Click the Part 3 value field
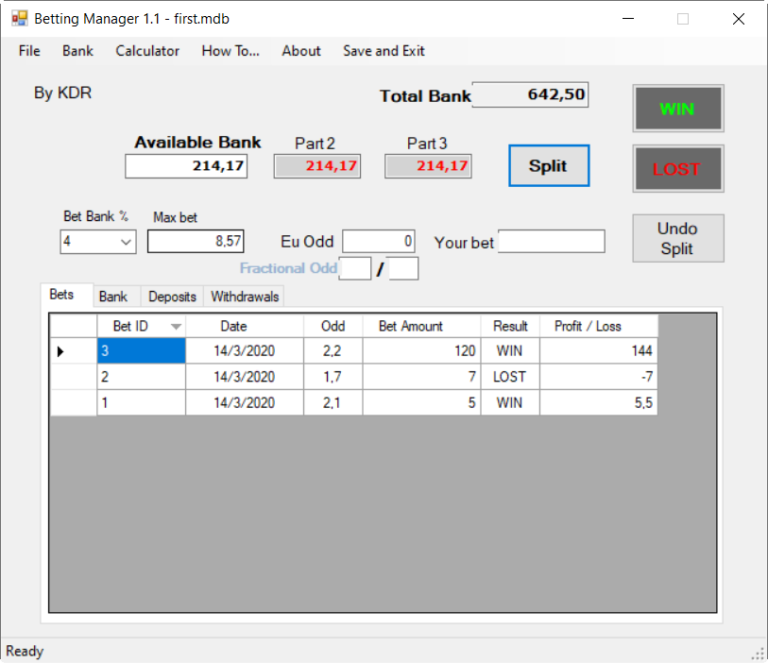 pos(428,166)
